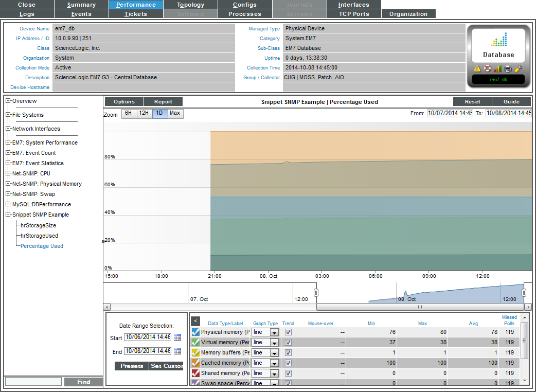Open the lifesaver tickets icon
This screenshot has height=392, width=536.
487,68
